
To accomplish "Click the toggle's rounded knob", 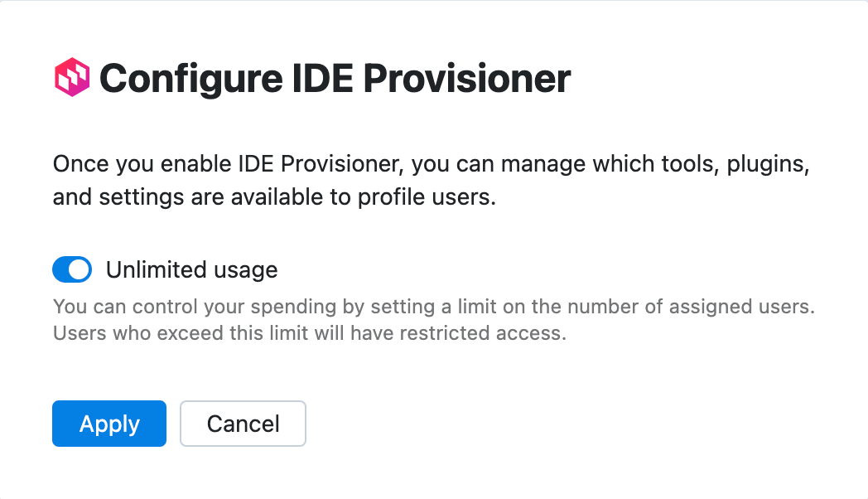I will click(x=80, y=269).
